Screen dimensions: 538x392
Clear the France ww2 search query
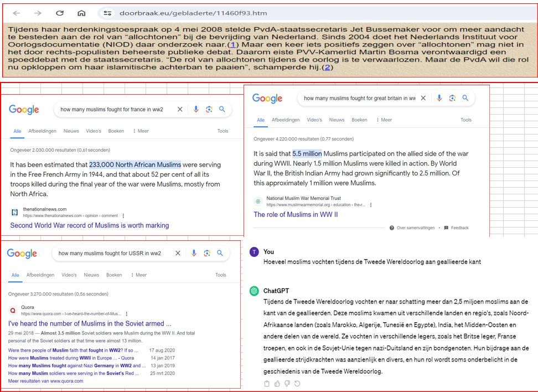pos(180,109)
